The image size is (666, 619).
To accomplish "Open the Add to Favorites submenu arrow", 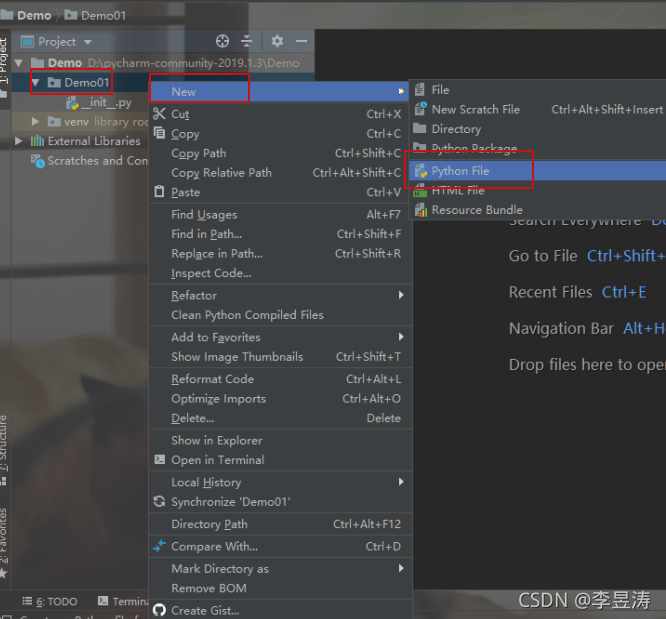I will (401, 337).
